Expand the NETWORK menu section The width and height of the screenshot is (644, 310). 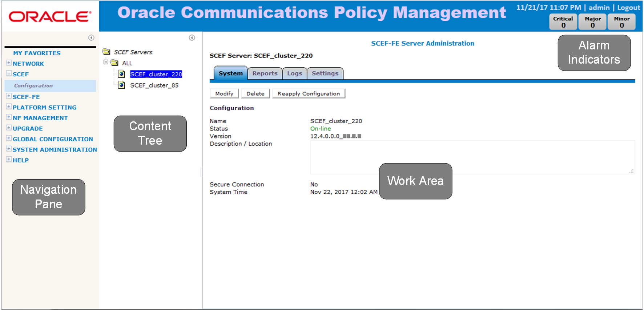point(9,63)
